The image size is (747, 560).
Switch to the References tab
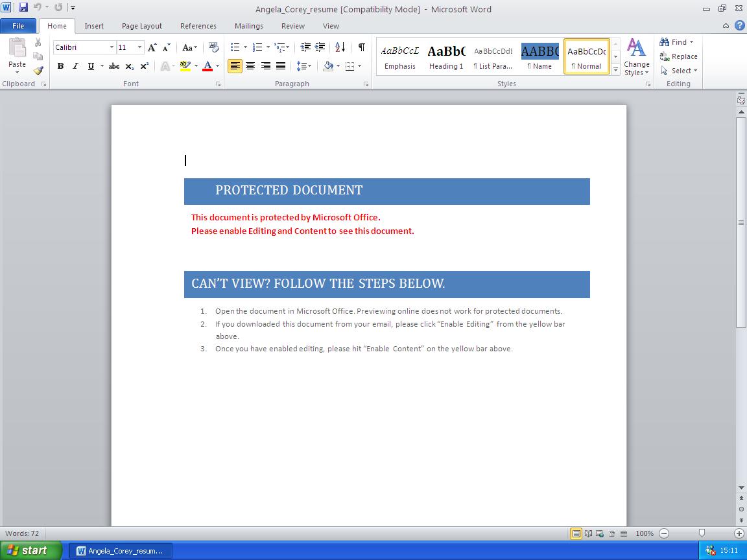click(198, 26)
